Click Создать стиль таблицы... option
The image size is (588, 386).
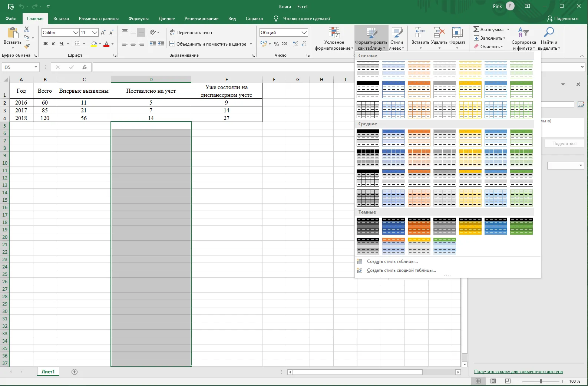coord(392,261)
